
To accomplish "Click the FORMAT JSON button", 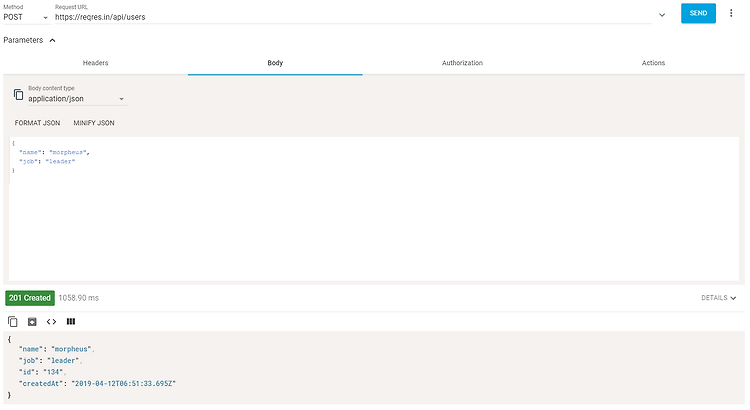I will tap(37, 123).
